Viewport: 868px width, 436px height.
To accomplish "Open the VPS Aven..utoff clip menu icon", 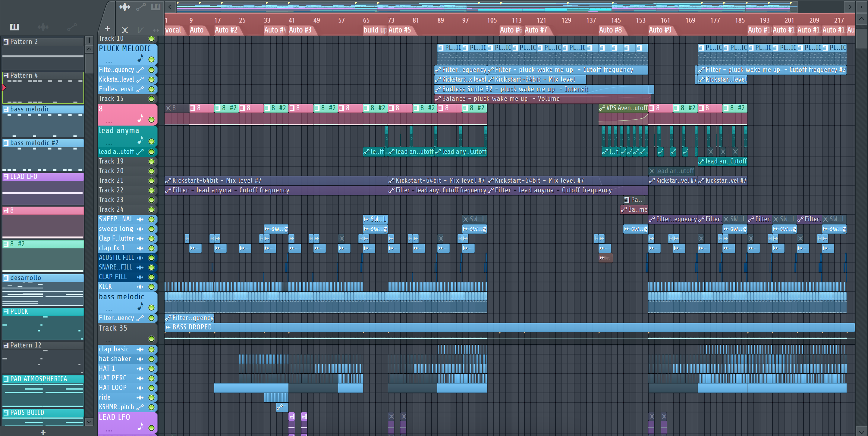I will (x=602, y=108).
